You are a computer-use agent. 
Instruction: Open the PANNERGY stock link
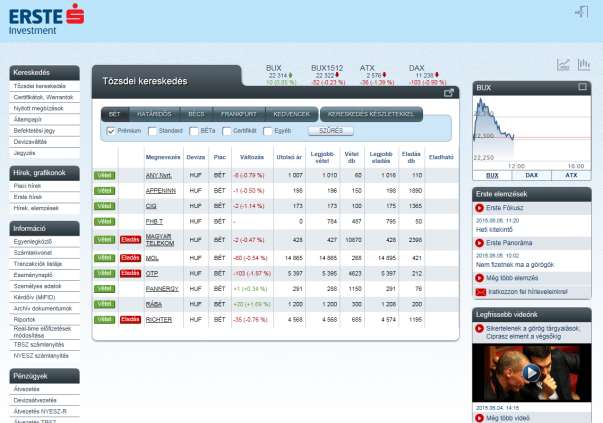[x=162, y=289]
